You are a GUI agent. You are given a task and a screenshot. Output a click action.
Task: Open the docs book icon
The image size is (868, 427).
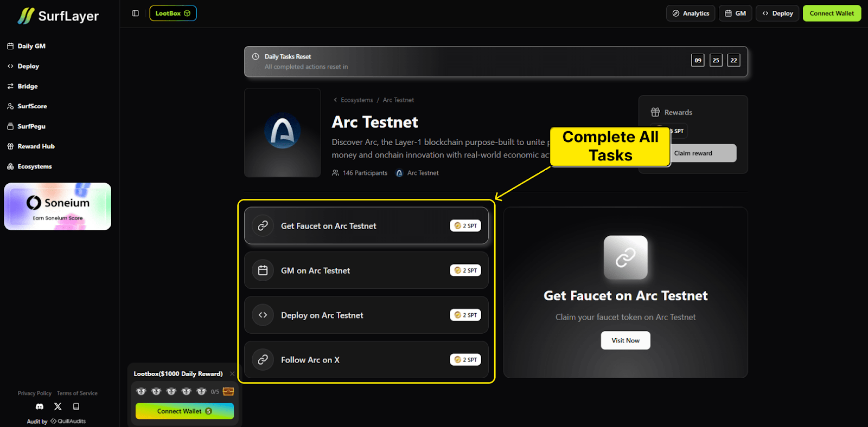tap(76, 406)
